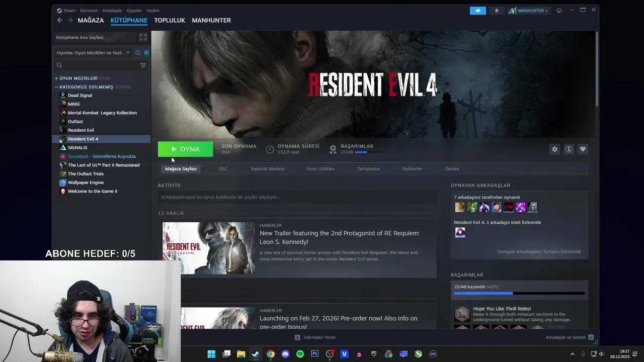The width and height of the screenshot is (644, 362).
Task: Open Resident Evil 4 settings gear
Action: (554, 149)
